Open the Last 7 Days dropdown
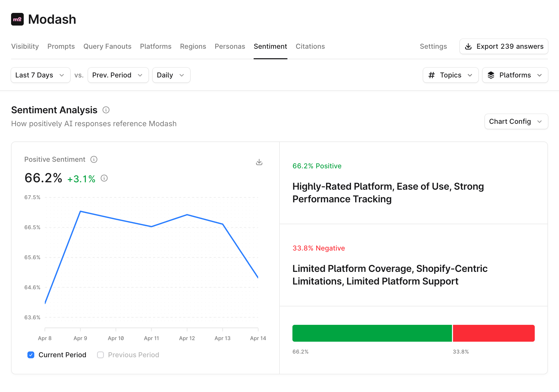Image resolution: width=559 pixels, height=392 pixels. coord(41,75)
